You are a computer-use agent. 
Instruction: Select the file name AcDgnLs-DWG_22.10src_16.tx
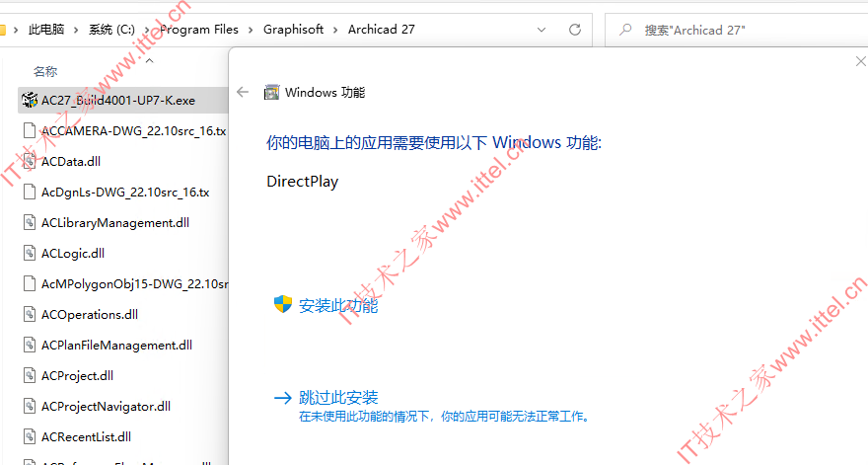click(125, 192)
